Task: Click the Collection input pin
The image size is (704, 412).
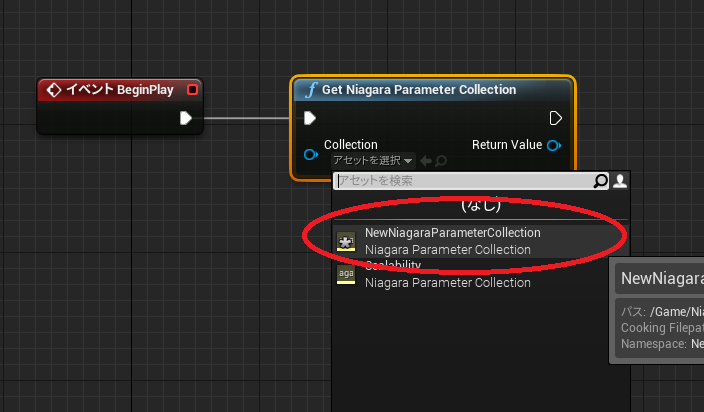Action: coord(311,154)
